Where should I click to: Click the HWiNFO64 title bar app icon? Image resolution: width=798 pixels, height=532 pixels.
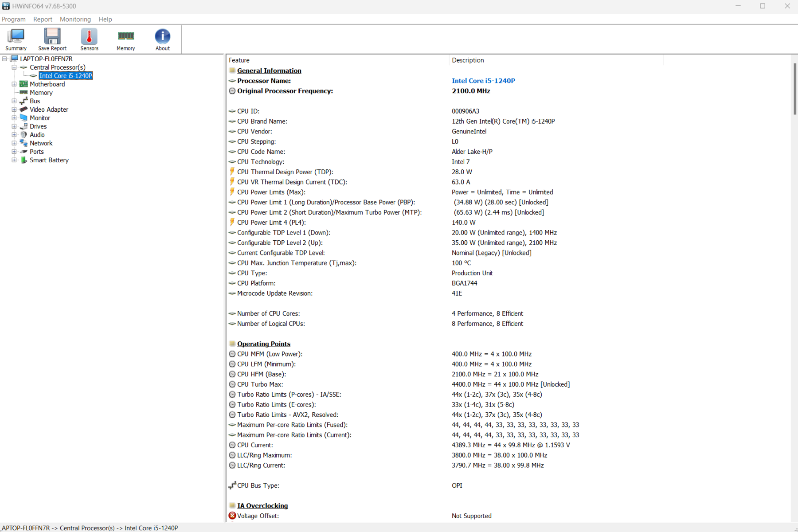(x=6, y=6)
